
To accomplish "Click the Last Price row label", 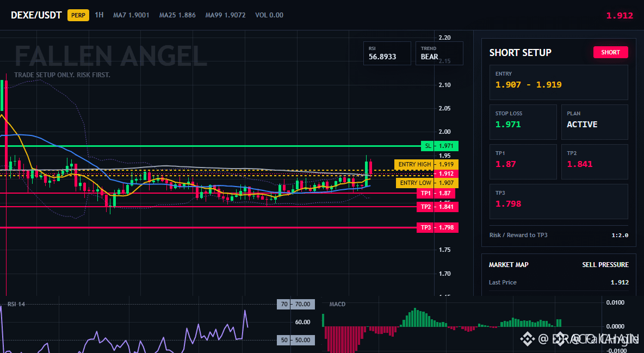I will coord(503,282).
